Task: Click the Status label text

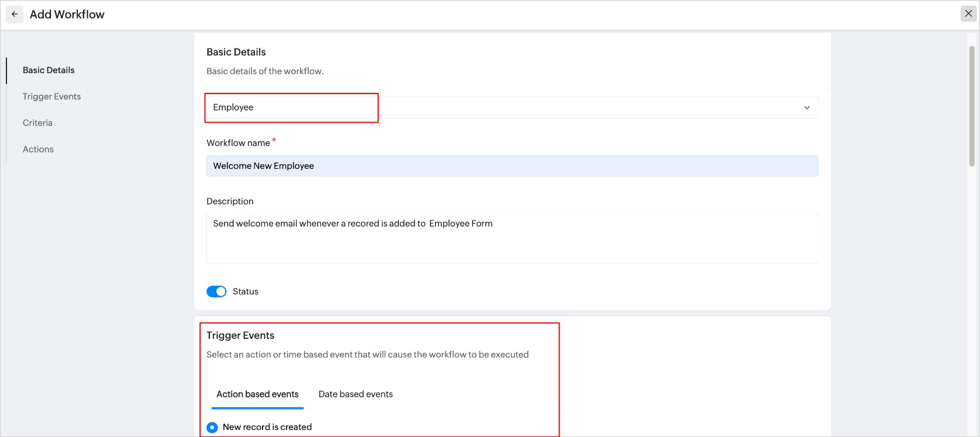Action: pyautogui.click(x=246, y=292)
